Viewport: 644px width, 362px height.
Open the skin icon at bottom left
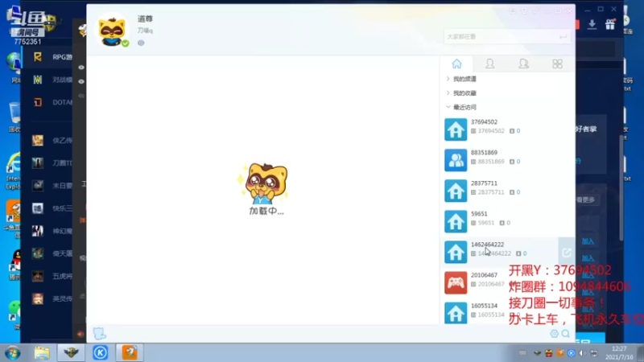pyautogui.click(x=99, y=333)
